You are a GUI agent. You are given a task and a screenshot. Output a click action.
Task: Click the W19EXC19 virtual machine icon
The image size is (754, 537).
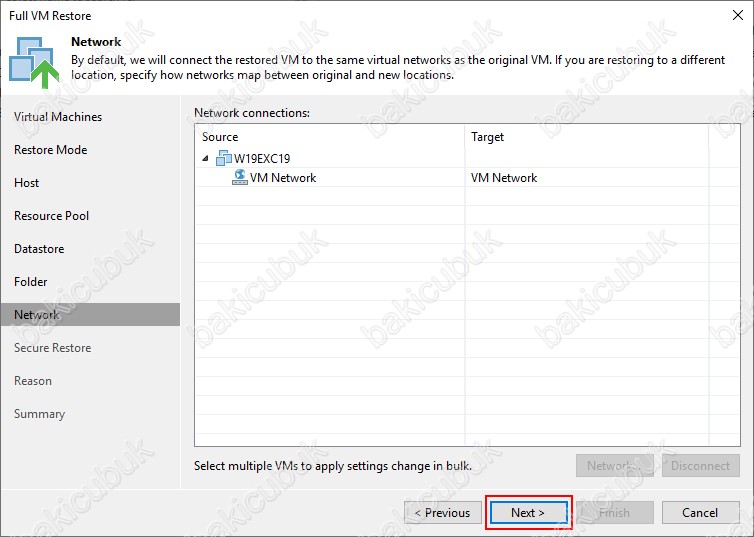point(223,158)
